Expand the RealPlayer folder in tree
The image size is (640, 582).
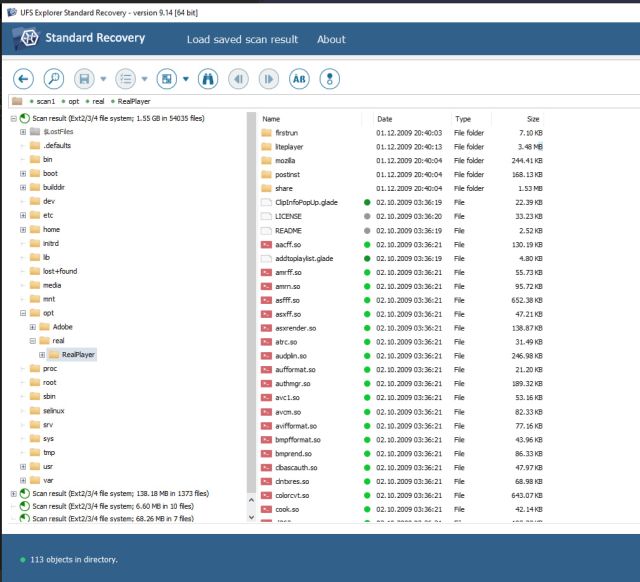(42, 355)
